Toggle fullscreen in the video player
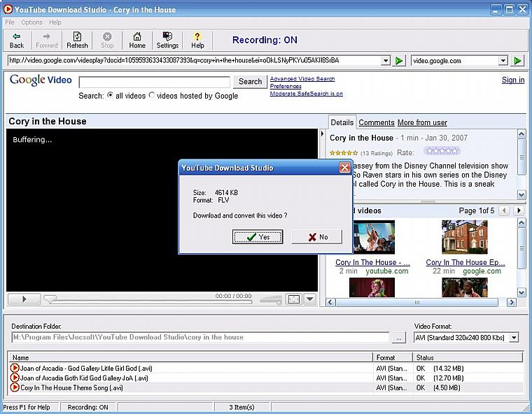532x414 pixels. coord(293,299)
